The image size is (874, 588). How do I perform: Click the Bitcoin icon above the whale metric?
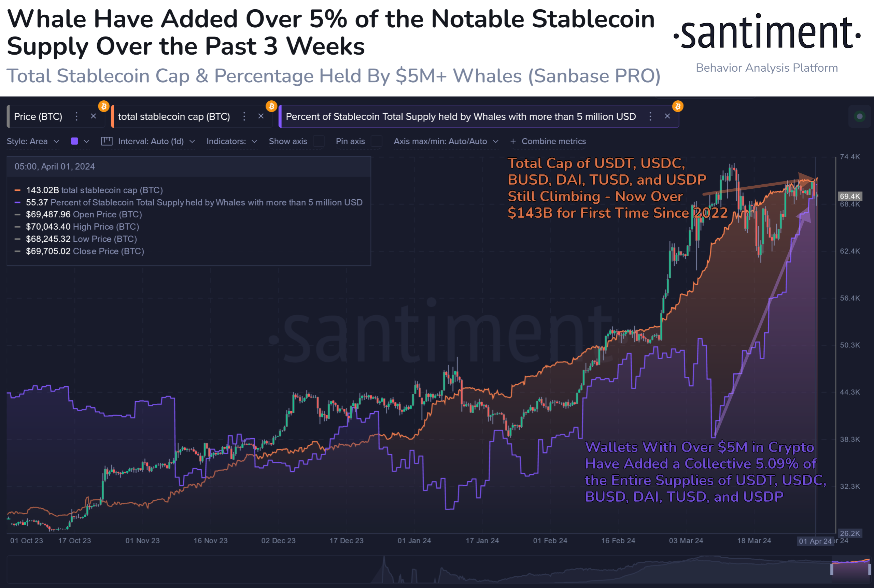[x=677, y=106]
